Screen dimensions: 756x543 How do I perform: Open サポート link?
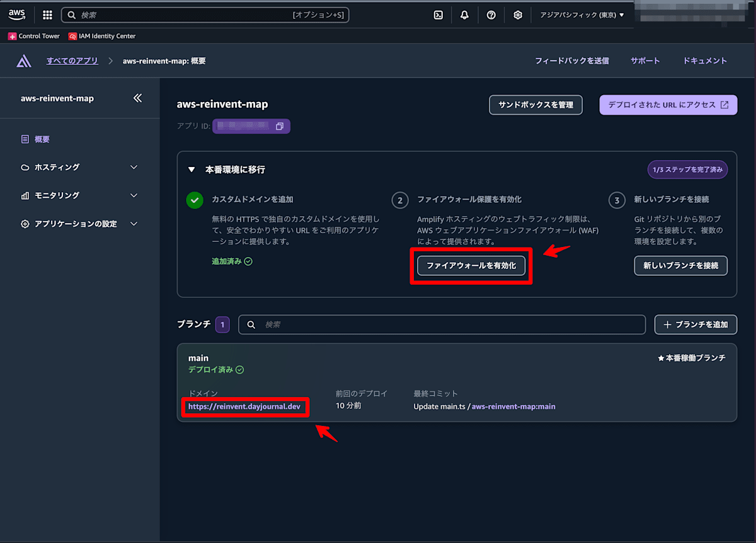tap(645, 61)
